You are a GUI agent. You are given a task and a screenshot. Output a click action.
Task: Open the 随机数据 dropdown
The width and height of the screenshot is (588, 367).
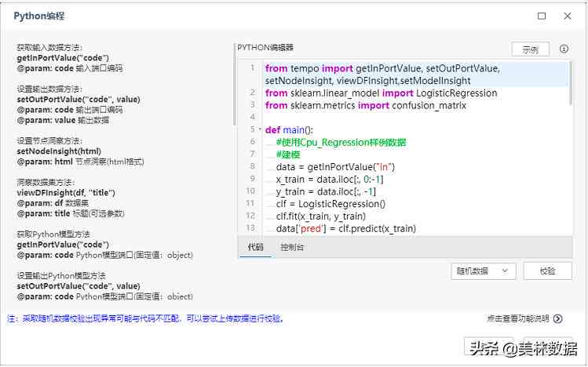click(x=484, y=271)
